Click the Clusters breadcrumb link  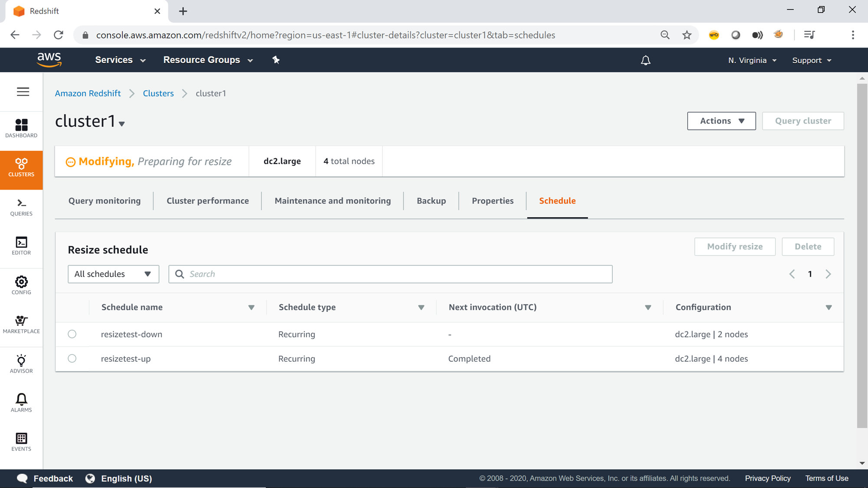click(158, 93)
